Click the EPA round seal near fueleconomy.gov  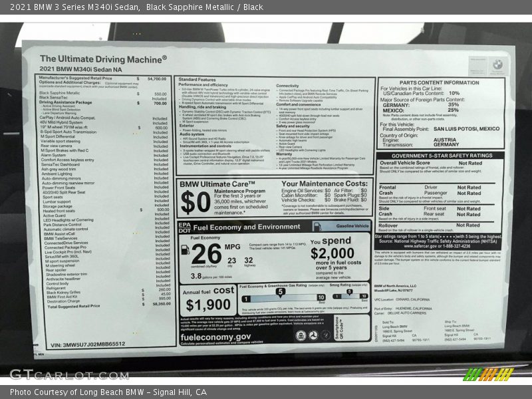pos(301,336)
